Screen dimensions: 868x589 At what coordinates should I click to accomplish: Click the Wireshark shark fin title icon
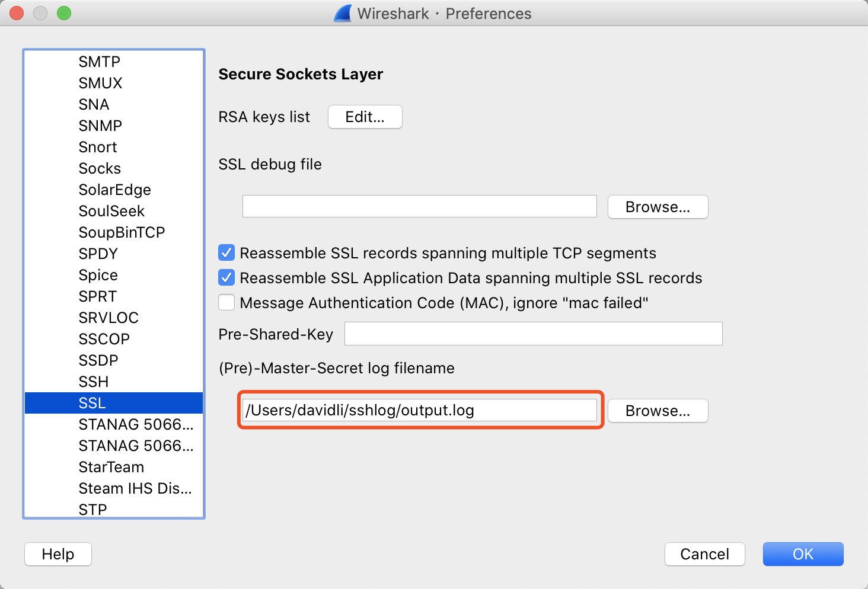(343, 14)
